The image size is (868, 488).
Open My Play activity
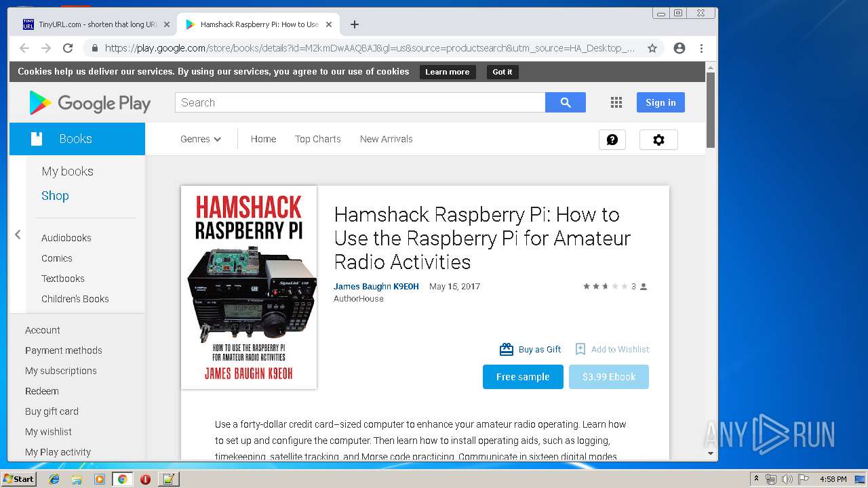click(x=58, y=452)
